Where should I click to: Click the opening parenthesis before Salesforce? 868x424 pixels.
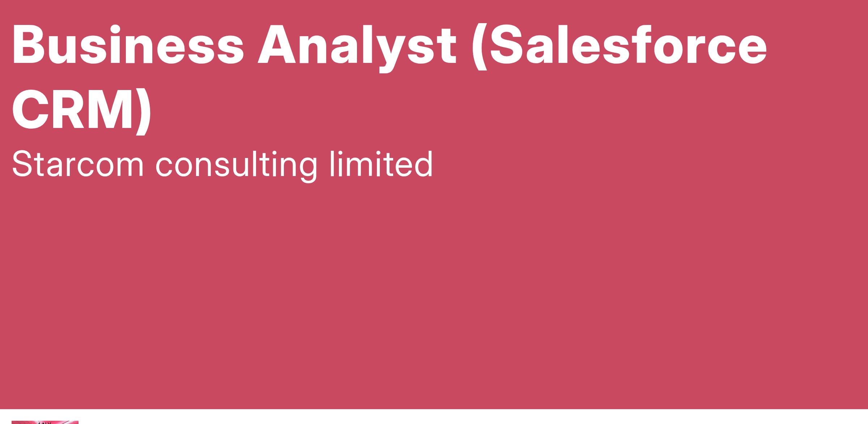click(480, 47)
